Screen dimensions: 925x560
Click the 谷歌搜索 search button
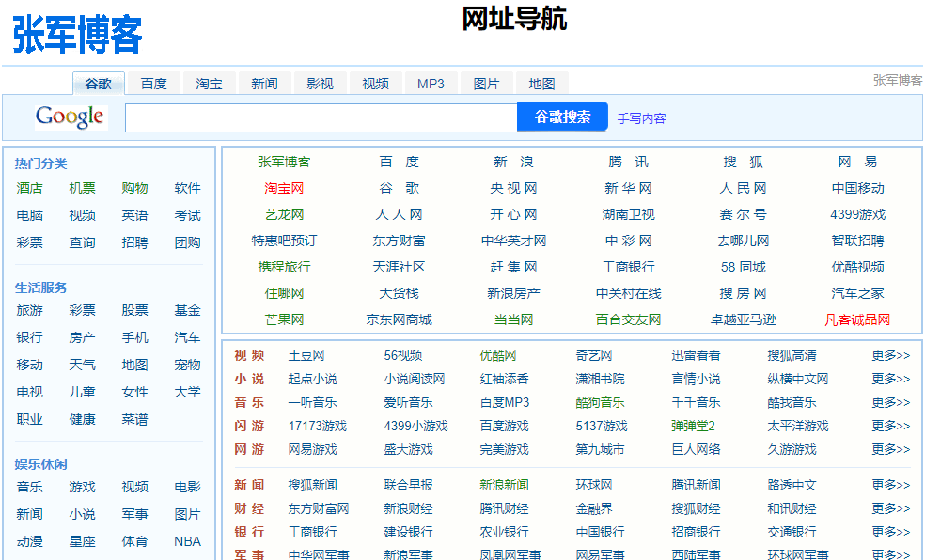point(562,117)
